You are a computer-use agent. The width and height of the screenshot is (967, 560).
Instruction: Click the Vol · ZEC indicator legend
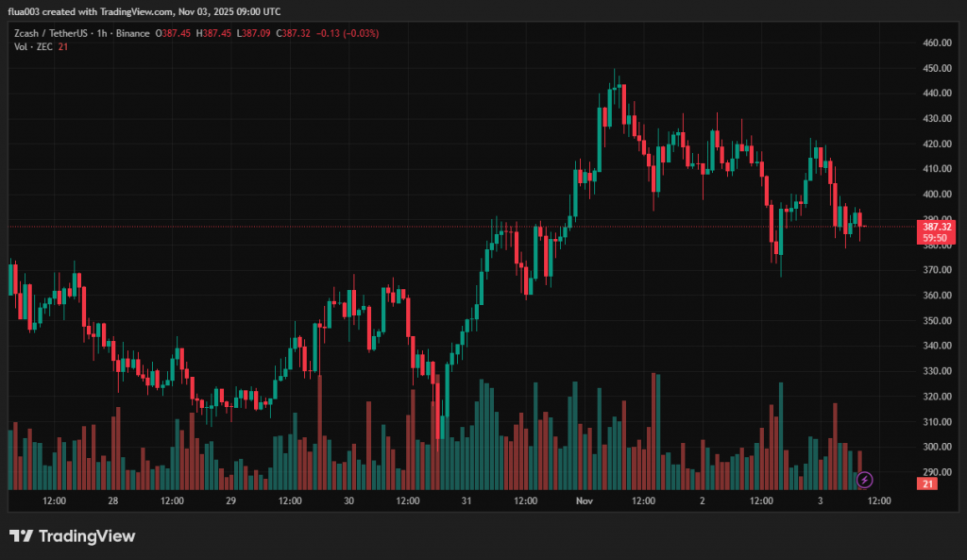pyautogui.click(x=31, y=46)
